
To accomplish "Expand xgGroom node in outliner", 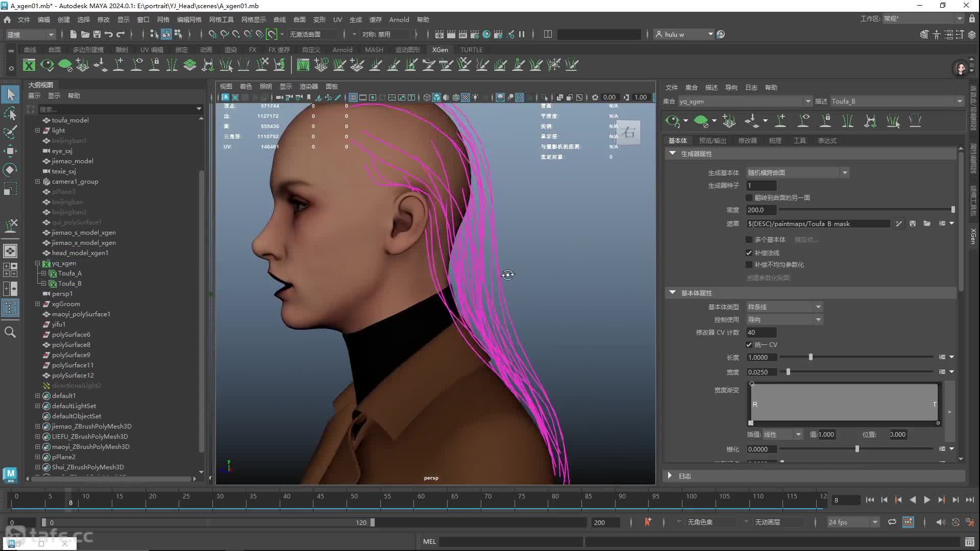I will [37, 304].
